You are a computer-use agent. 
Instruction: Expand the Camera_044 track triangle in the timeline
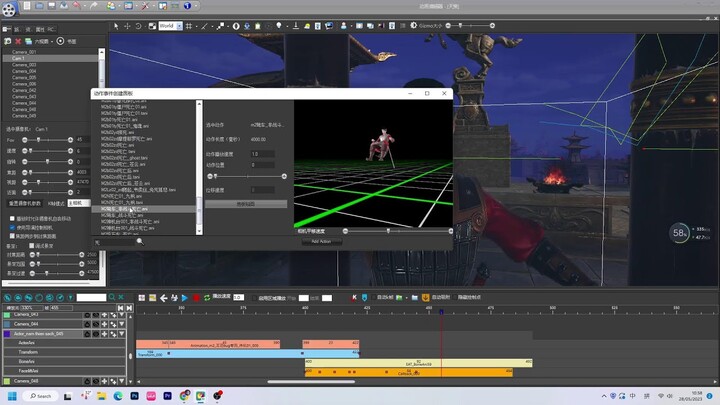click(x=122, y=324)
